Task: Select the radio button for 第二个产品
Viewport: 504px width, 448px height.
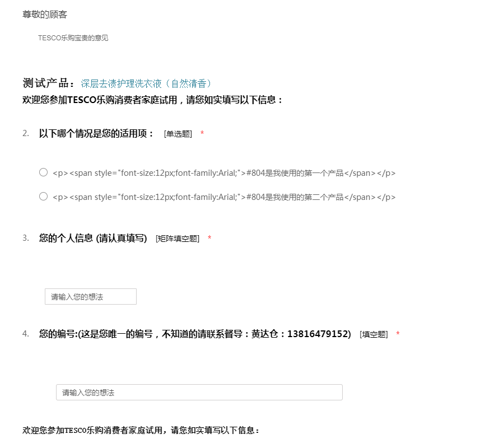Action: pos(43,197)
